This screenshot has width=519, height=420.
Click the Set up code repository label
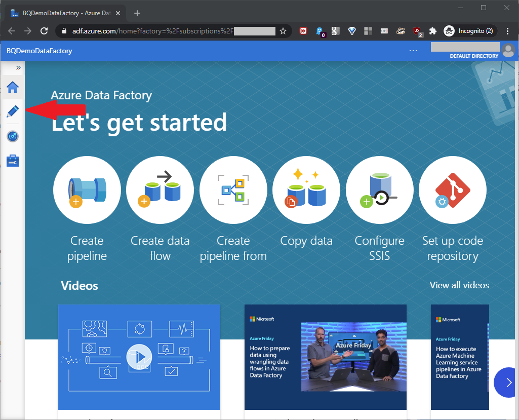click(453, 248)
